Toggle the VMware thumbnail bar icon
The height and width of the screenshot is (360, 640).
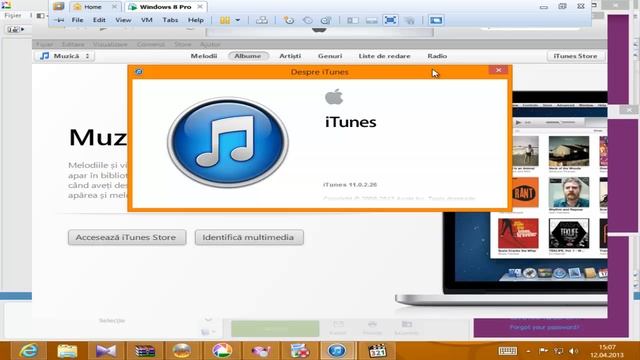click(371, 20)
